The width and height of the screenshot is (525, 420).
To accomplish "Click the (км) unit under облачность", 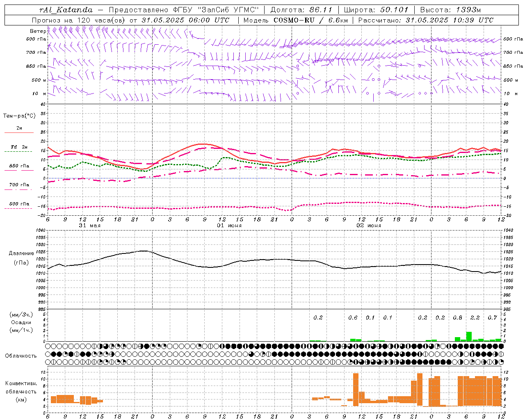I will [x=21, y=399].
